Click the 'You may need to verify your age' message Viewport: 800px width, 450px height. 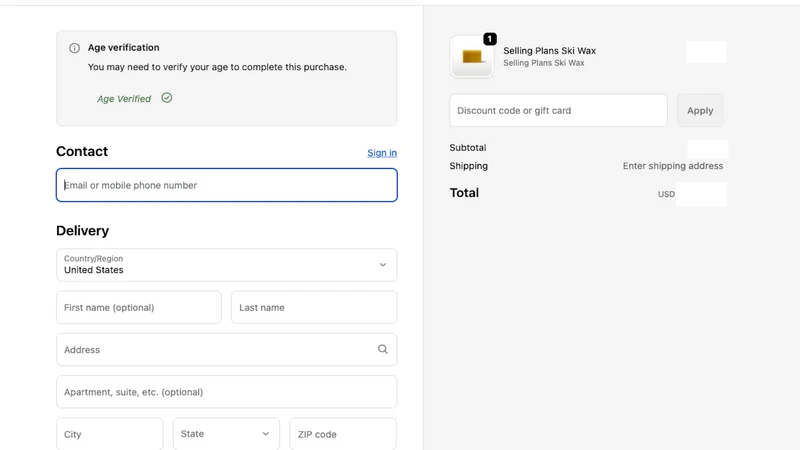pyautogui.click(x=217, y=67)
